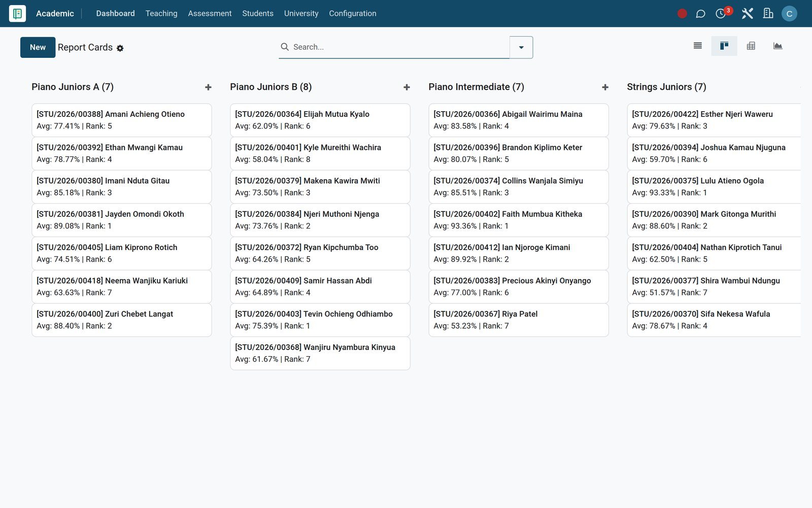Click the Report Cards breadcrumb title
Image resolution: width=812 pixels, height=508 pixels.
[x=85, y=47]
